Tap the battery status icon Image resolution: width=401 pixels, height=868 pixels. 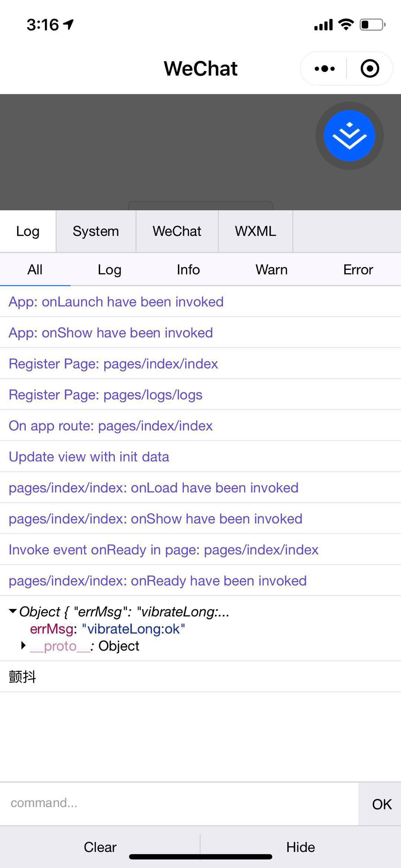click(x=372, y=25)
